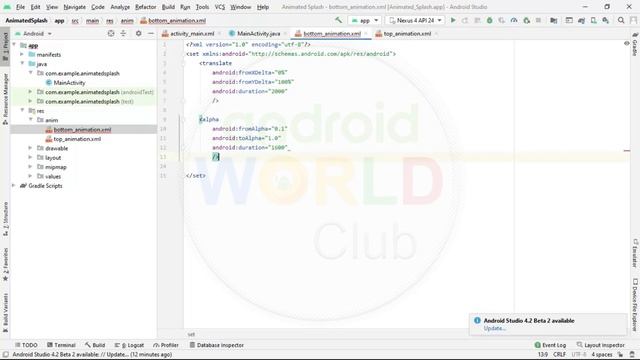Expand the drawable folder

30,148
